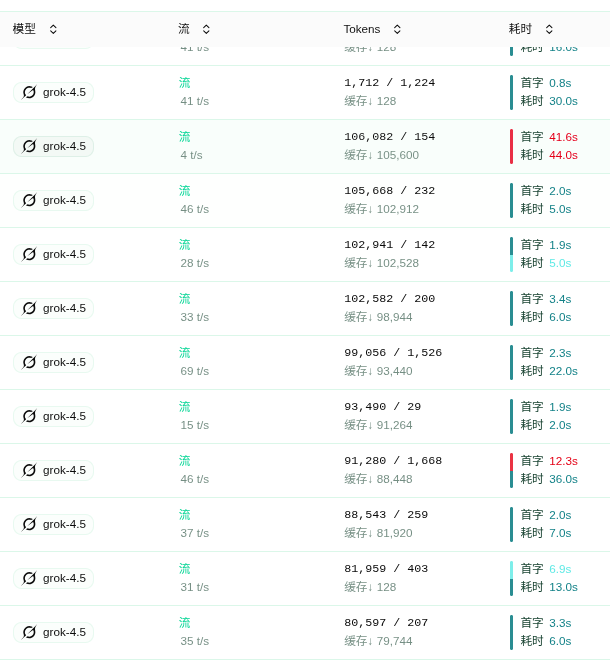
Task: Click grok-4.5 tag in the 99,056 / 1,526 row
Action: [x=53, y=362]
